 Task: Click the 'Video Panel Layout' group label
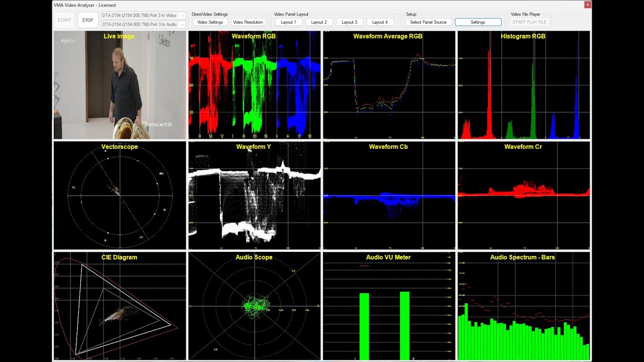tap(291, 14)
